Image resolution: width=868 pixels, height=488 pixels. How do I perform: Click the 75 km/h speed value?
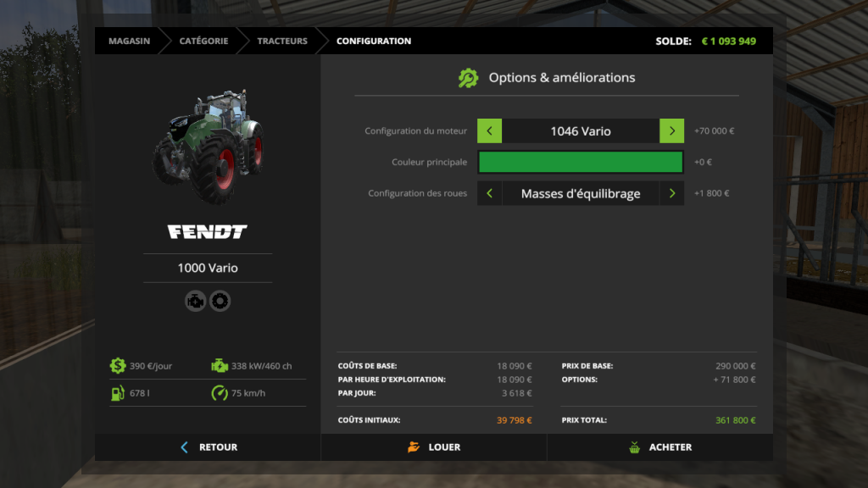(x=248, y=393)
